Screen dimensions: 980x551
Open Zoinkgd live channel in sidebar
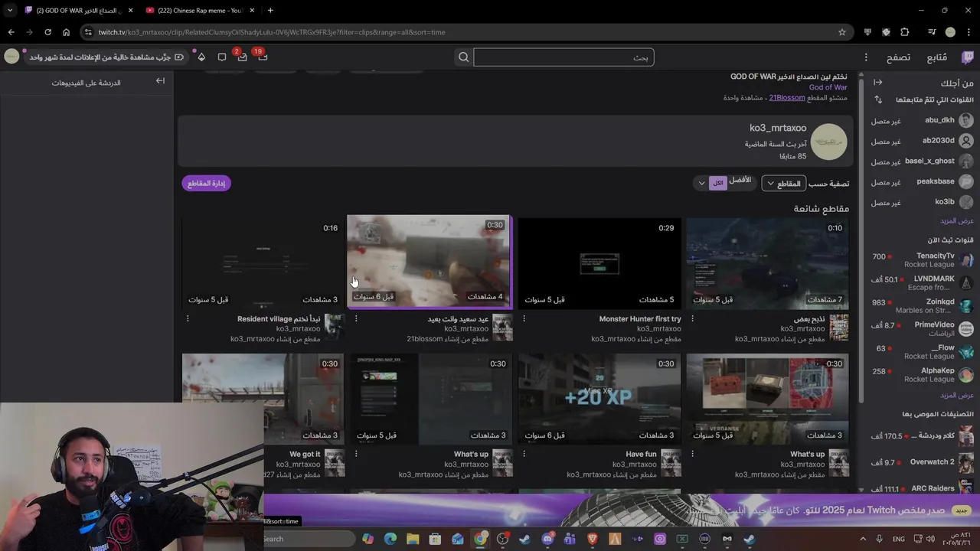pyautogui.click(x=922, y=306)
